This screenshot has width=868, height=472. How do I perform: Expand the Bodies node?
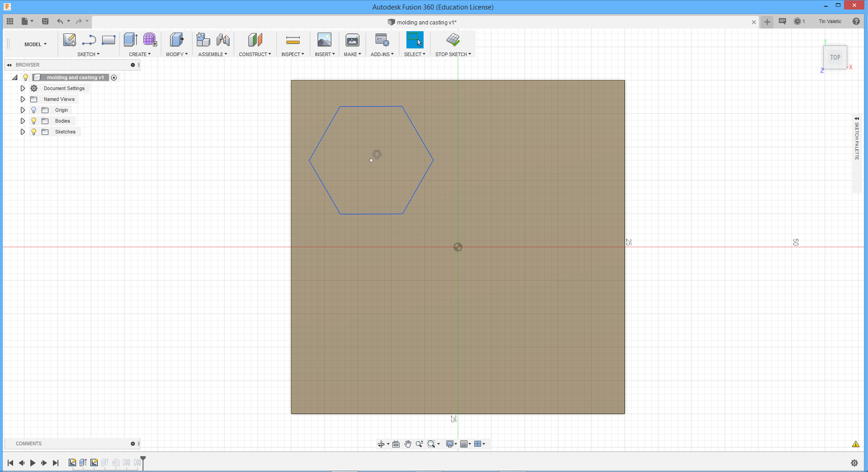(23, 121)
